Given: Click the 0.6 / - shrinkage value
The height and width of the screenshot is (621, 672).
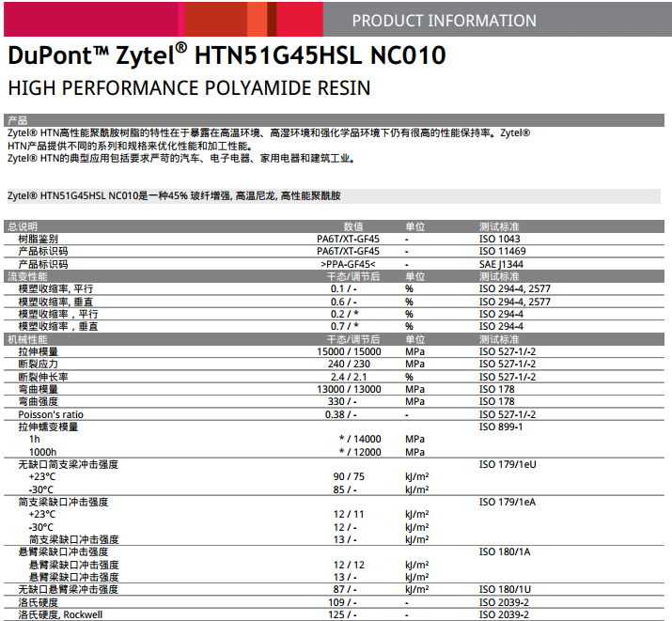Looking at the screenshot, I should click(343, 302).
